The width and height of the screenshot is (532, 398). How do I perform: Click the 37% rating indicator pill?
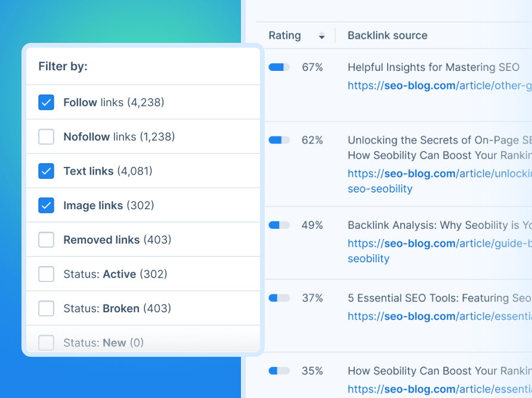[279, 298]
